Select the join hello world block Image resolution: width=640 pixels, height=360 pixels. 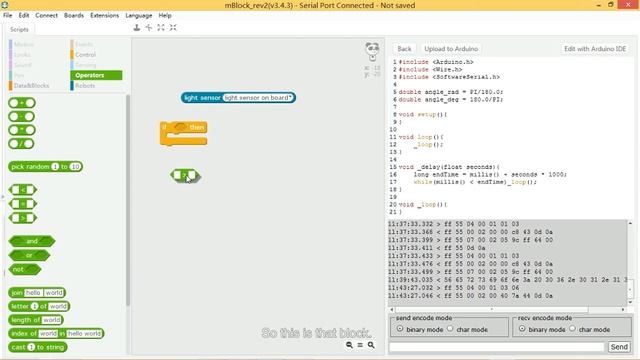click(x=37, y=293)
